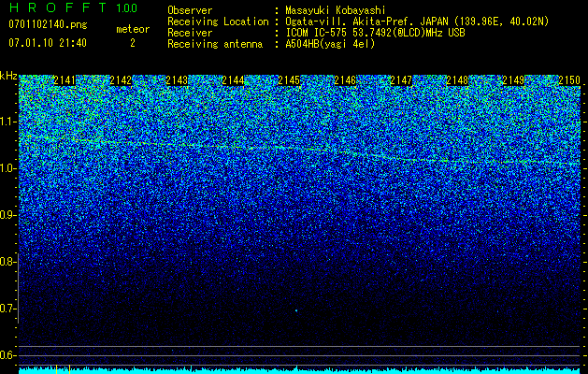This screenshot has width=588, height=374.
Task: Click the 0.6 frequency axis label
Action: point(7,355)
